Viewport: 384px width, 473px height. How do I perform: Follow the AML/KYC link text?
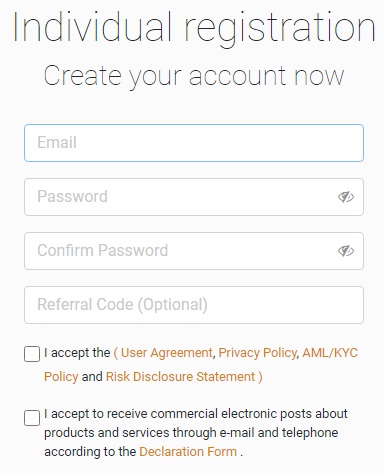pyautogui.click(x=330, y=353)
